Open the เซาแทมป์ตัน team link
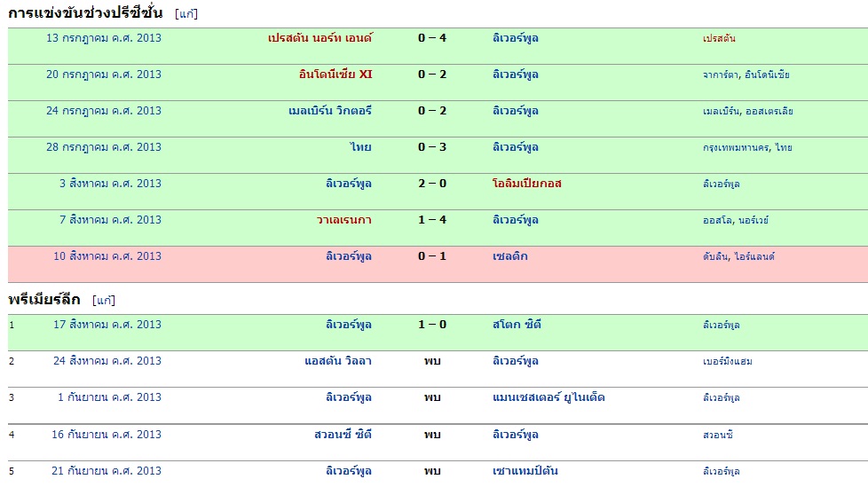 525,471
